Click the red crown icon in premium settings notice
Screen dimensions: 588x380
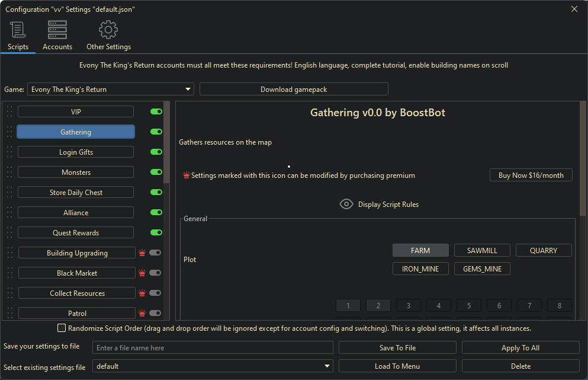pyautogui.click(x=186, y=175)
